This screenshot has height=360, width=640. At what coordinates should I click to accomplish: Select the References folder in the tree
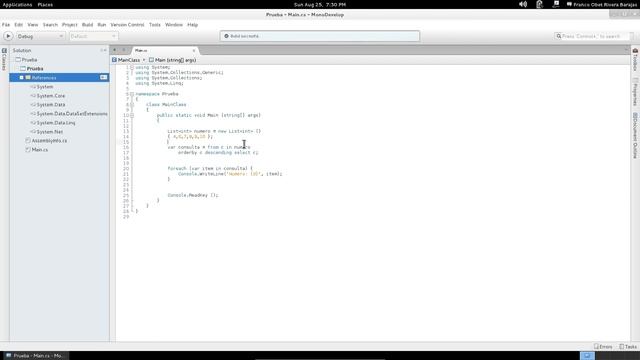44,78
